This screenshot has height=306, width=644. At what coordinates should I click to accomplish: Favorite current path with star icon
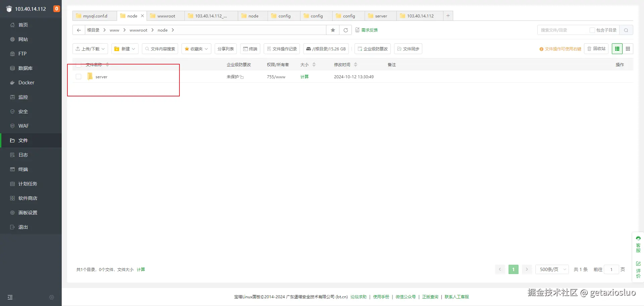333,30
